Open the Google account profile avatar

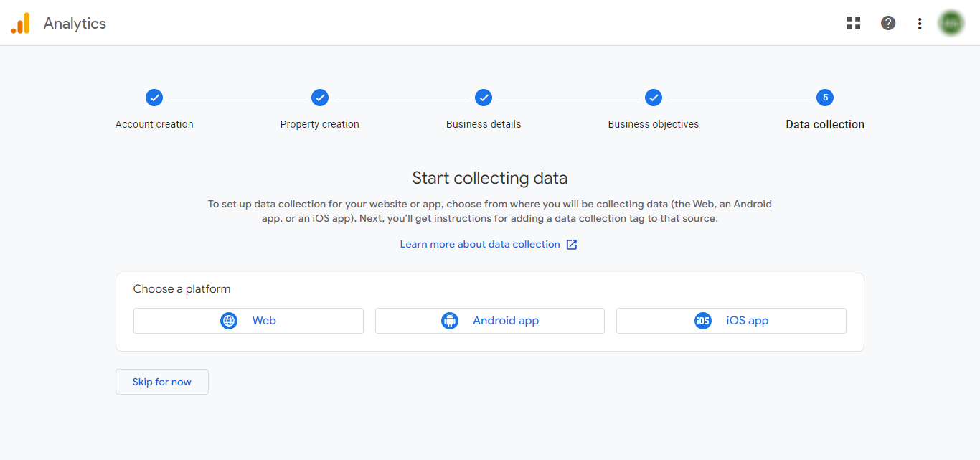951,22
